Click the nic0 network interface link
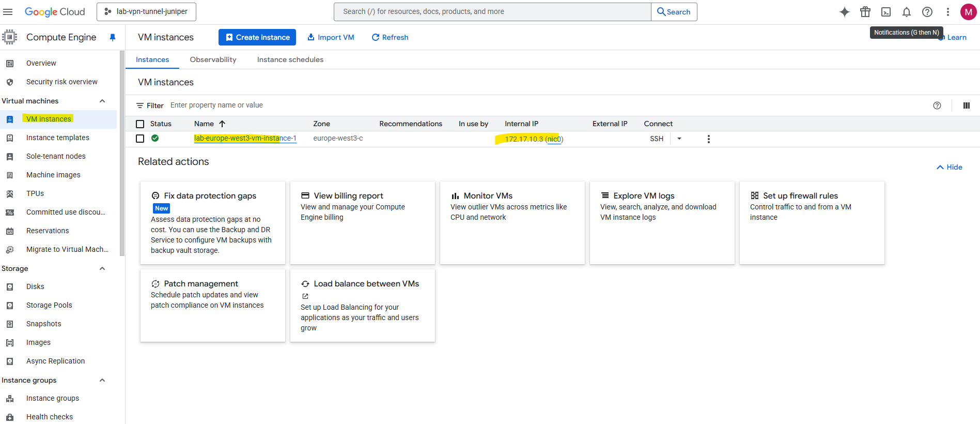980x424 pixels. pyautogui.click(x=554, y=139)
